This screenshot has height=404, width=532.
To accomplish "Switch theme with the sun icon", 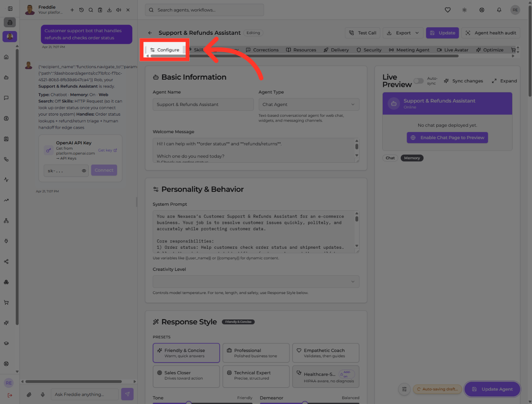I will click(x=464, y=10).
